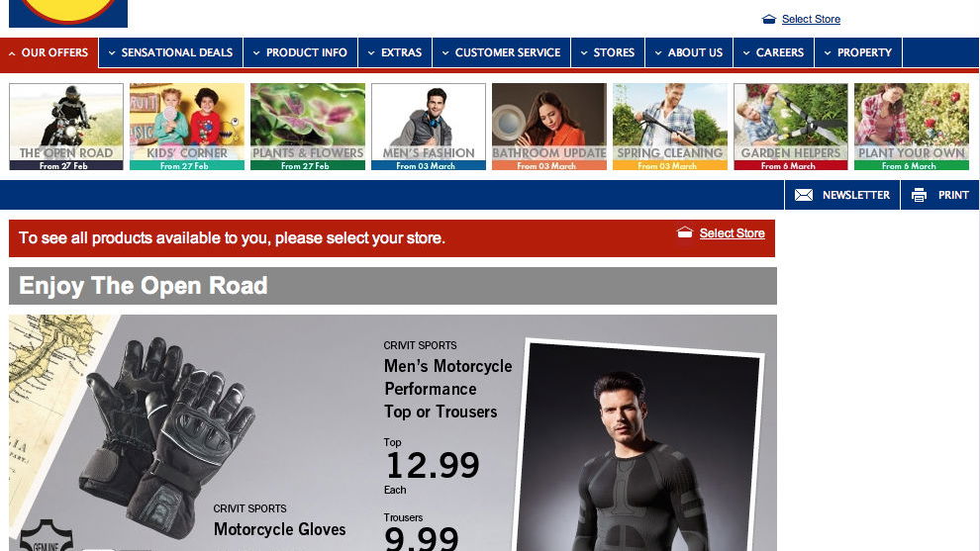The width and height of the screenshot is (980, 551).
Task: Click Select Store link in red banner
Action: (x=732, y=233)
